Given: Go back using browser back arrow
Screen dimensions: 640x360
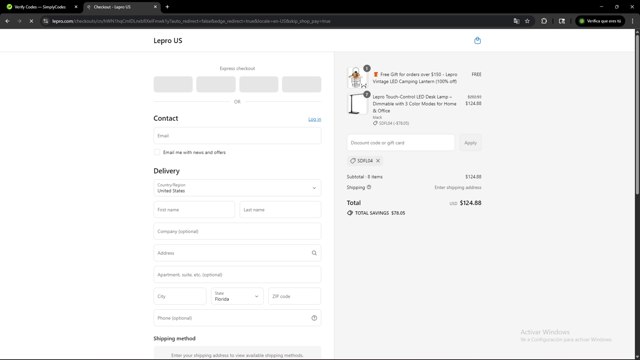Looking at the screenshot, I should [7, 21].
